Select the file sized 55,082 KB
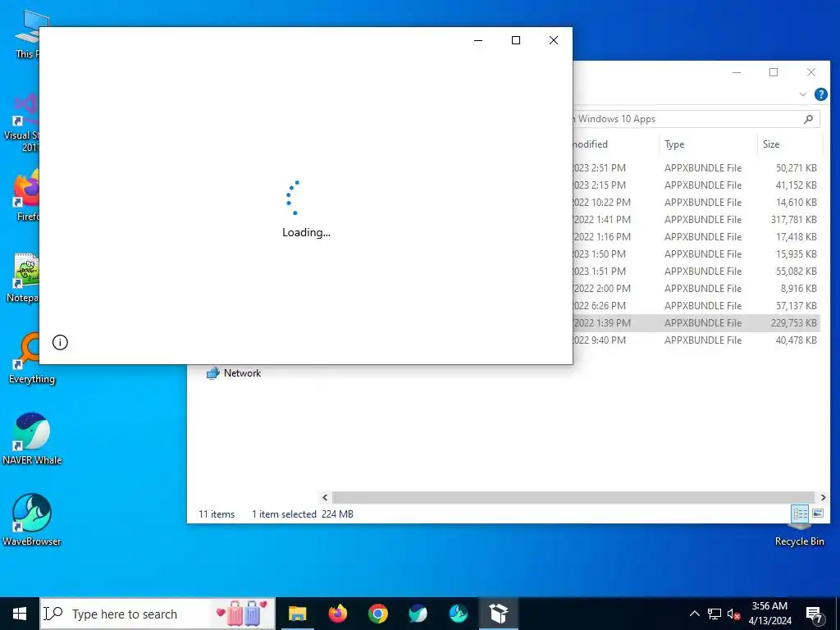Screen dimensions: 840x630 (x=696, y=271)
